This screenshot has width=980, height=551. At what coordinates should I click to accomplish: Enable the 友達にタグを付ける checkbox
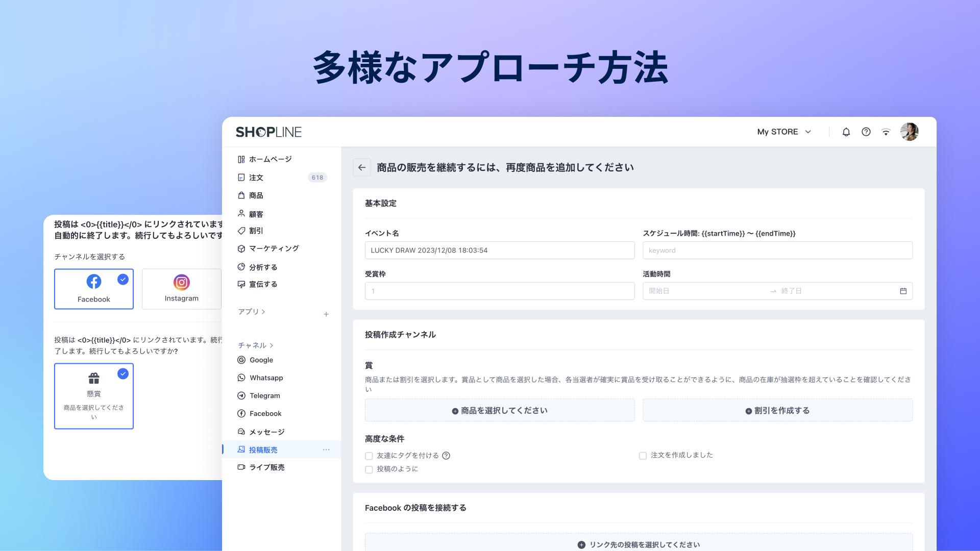pos(369,456)
